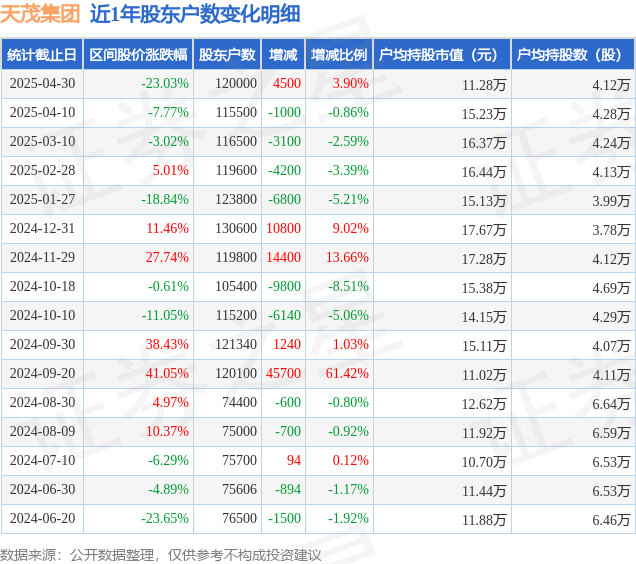Select the 区间股价涨跌幅 column header

click(138, 54)
